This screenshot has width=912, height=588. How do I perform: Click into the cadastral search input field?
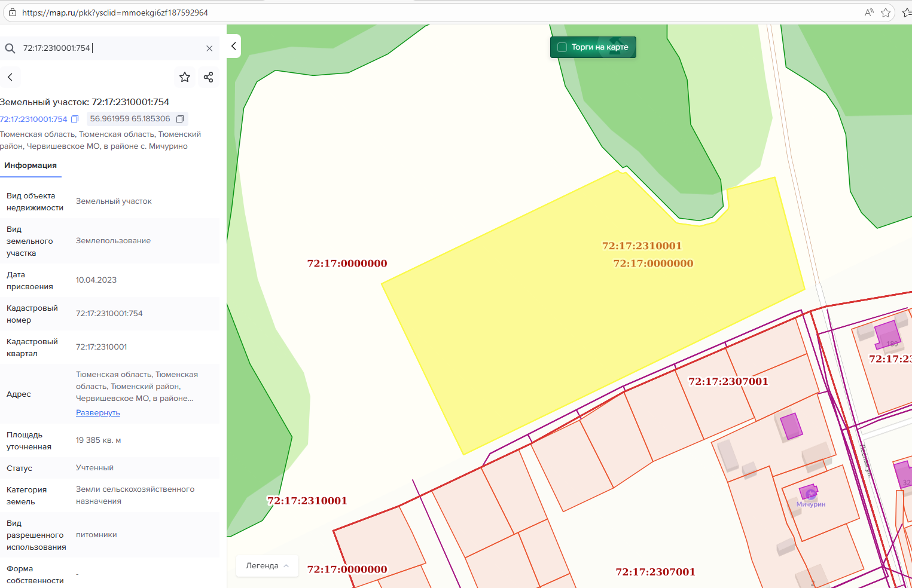click(x=114, y=48)
